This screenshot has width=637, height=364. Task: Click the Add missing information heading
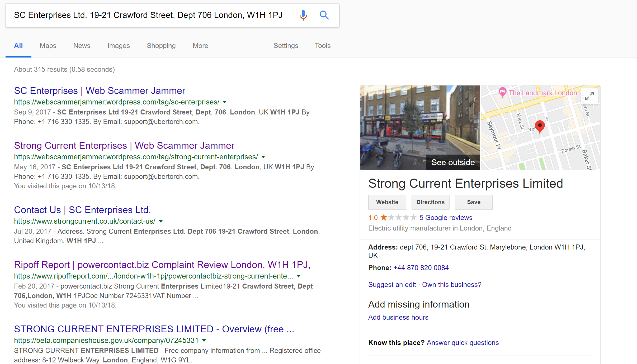[x=419, y=304]
